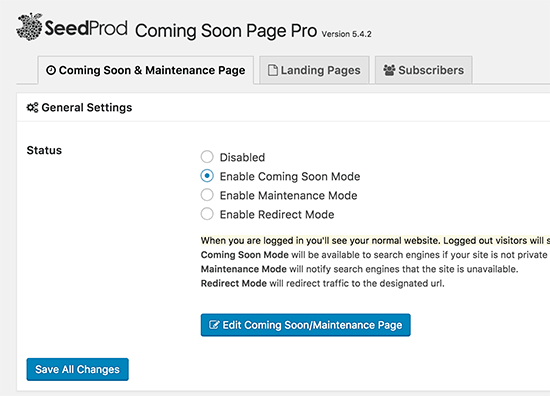Viewport: 550px width, 396px height.
Task: Click the clock icon on Coming Soon tab
Action: 51,70
